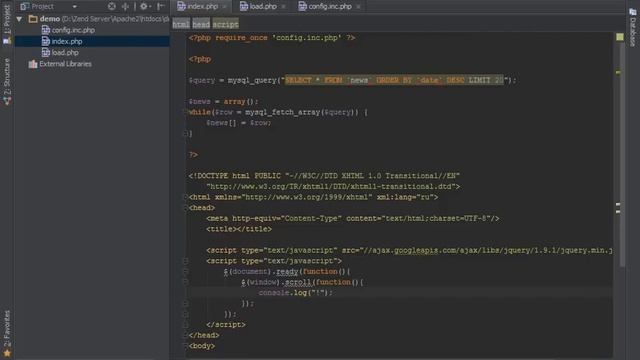Click the html breadcrumb
This screenshot has height=360, width=640.
click(181, 24)
